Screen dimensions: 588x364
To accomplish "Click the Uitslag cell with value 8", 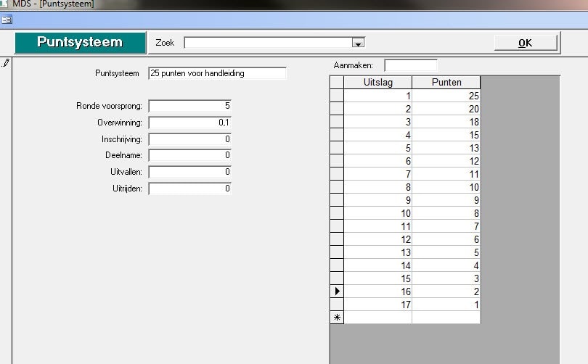I will pos(378,187).
